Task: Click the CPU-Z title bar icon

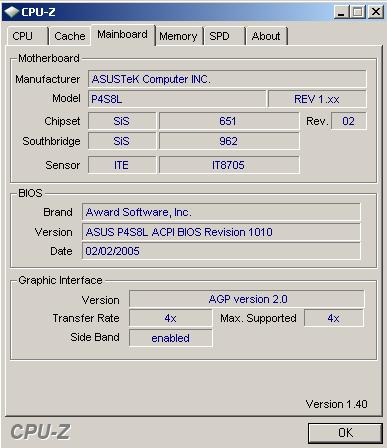Action: click(11, 12)
